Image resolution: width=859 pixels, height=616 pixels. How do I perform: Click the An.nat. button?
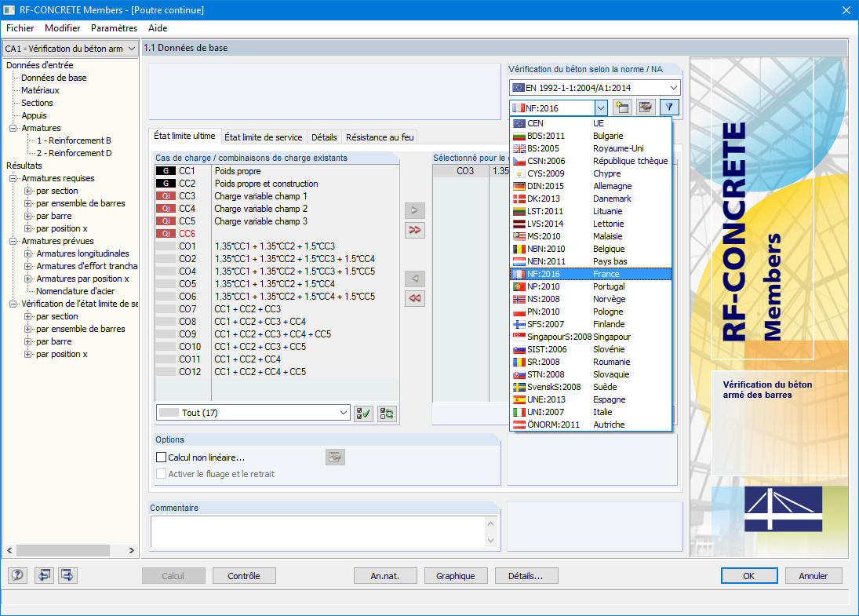(385, 575)
